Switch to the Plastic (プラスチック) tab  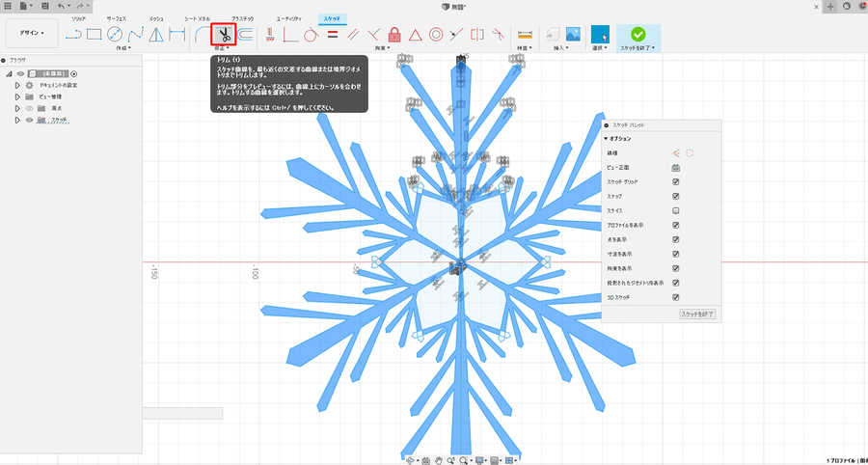[243, 18]
